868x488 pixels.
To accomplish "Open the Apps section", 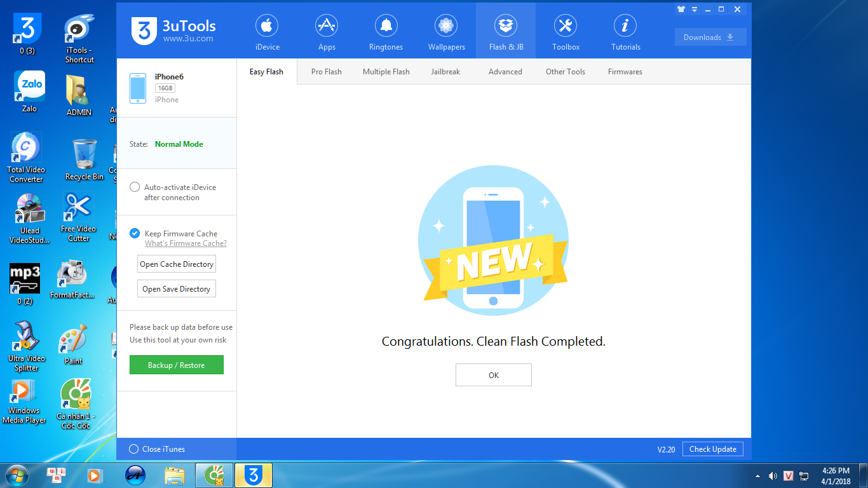I will [327, 33].
